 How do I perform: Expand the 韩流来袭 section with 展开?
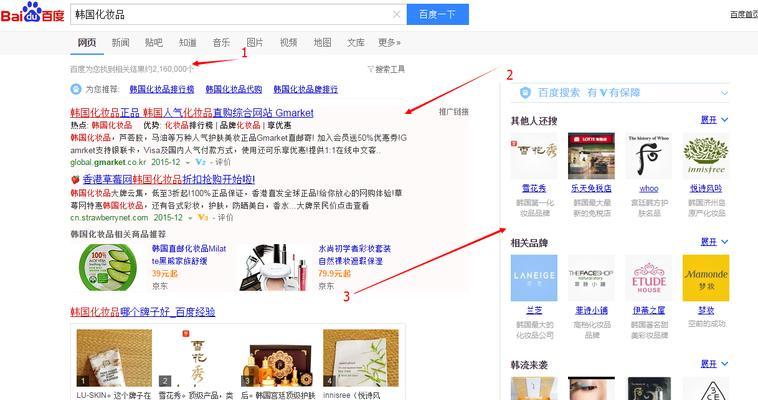point(714,364)
